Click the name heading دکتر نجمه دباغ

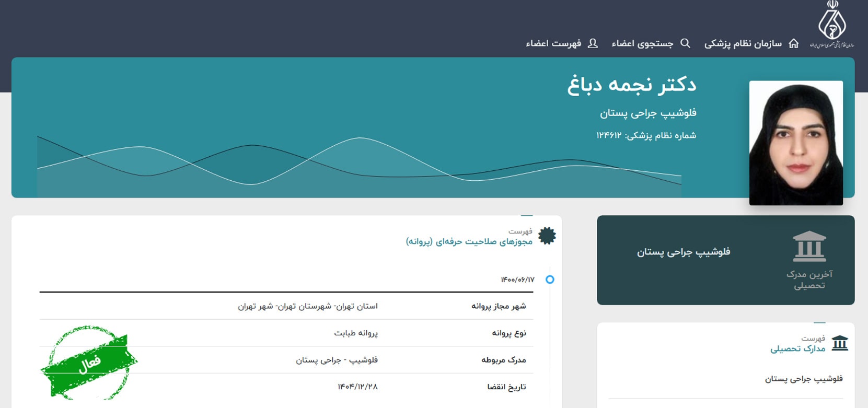[631, 85]
